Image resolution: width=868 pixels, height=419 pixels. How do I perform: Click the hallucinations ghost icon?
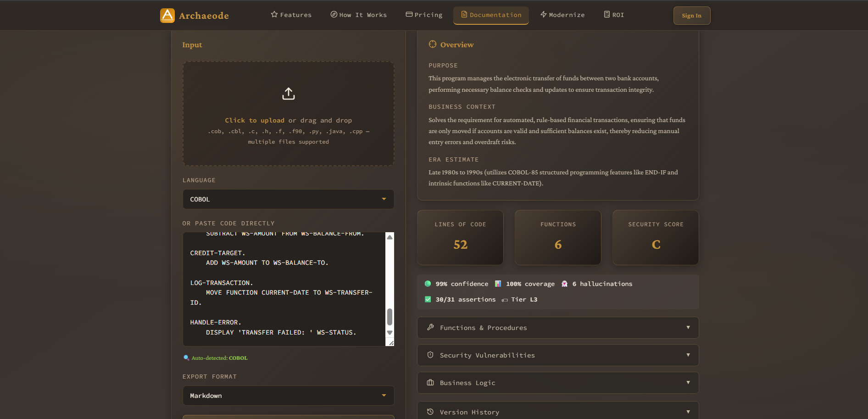tap(565, 284)
